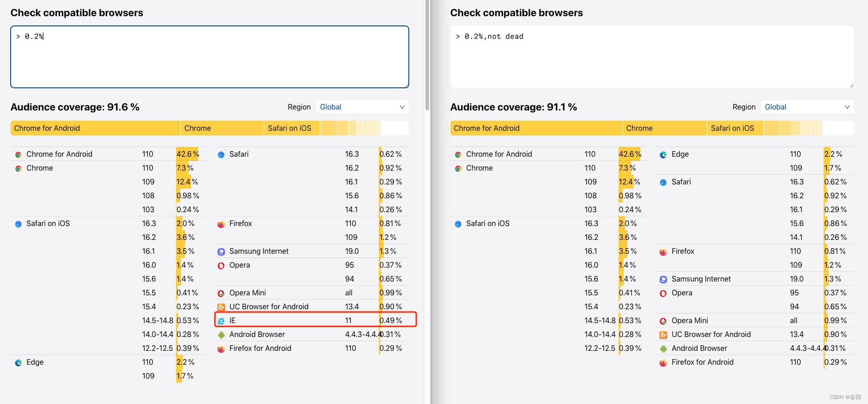The width and height of the screenshot is (868, 404).
Task: Click Safari icon in left panel
Action: click(x=221, y=155)
